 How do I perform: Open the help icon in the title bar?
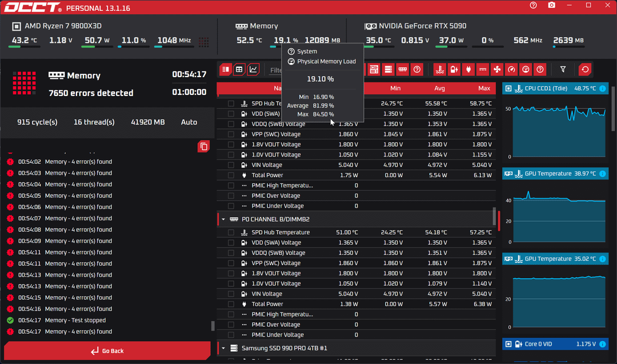tap(533, 6)
